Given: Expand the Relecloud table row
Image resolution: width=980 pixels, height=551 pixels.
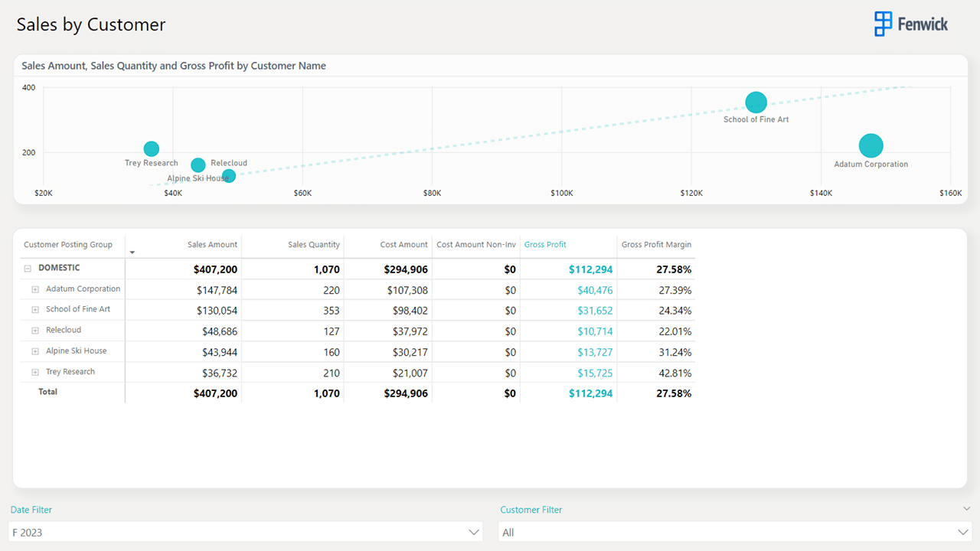Looking at the screenshot, I should tap(35, 331).
